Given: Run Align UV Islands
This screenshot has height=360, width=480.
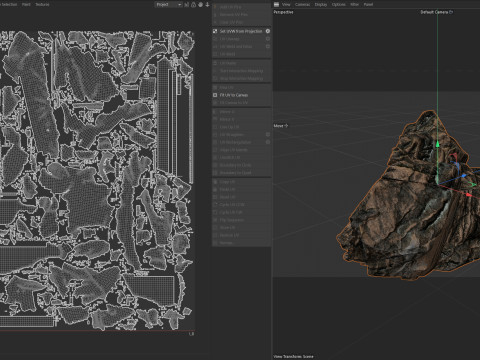Looking at the screenshot, I should 242,150.
